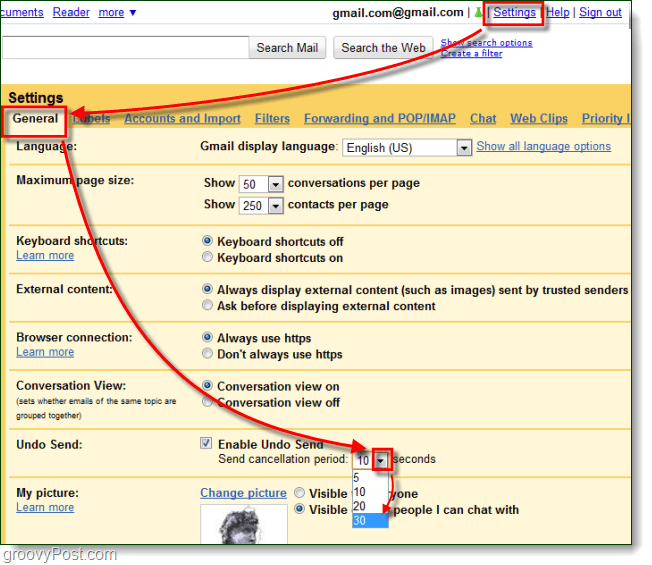Screen dimensions: 652x565
Task: Switch to the Filters tab
Action: pos(272,119)
